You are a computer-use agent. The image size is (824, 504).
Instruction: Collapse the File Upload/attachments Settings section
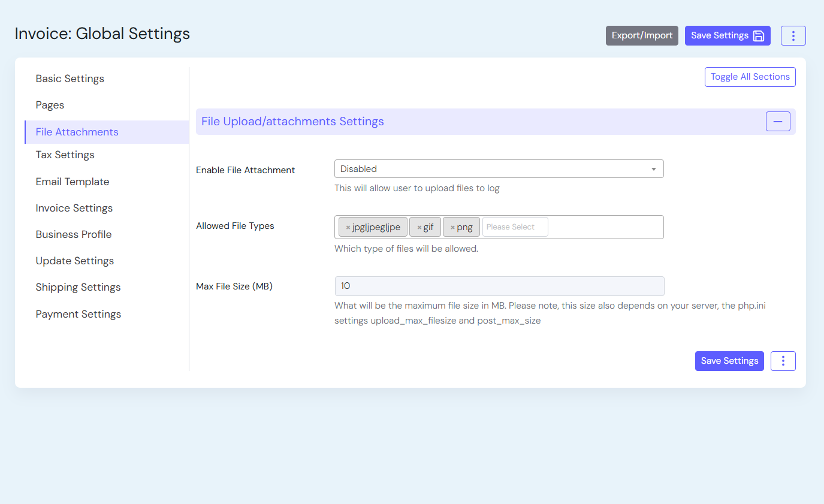pos(777,122)
